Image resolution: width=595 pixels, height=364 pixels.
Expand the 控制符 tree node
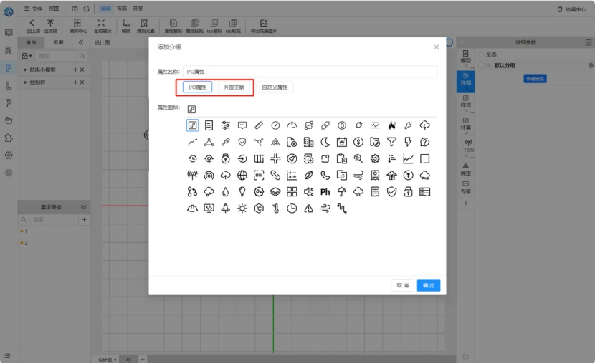(x=25, y=82)
